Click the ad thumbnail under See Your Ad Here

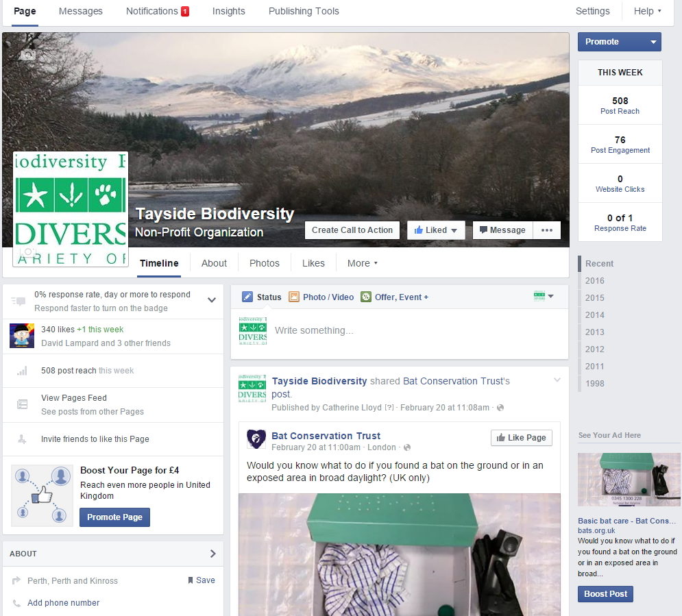[x=629, y=480]
